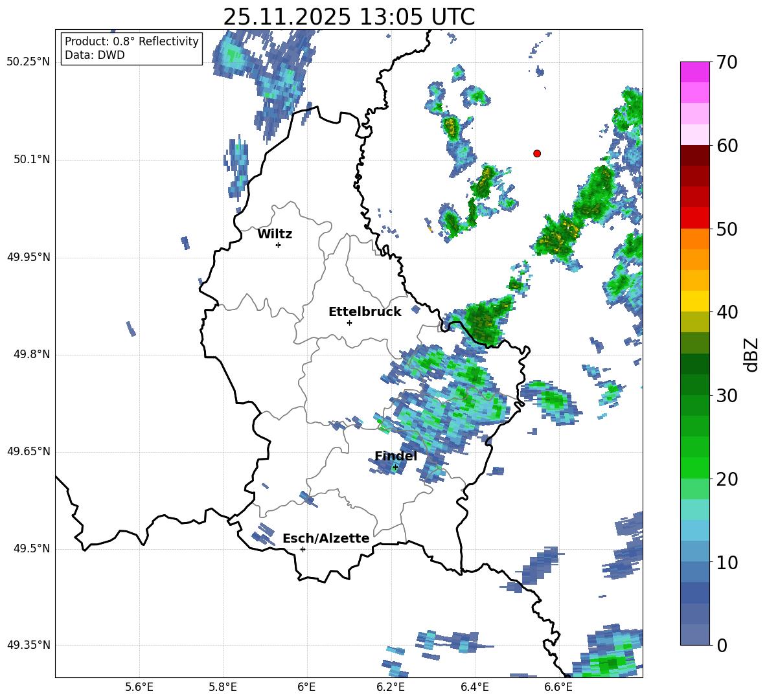This screenshot has width=767, height=700.
Task: Click the 49.95°N latitude label
Action: pos(29,257)
